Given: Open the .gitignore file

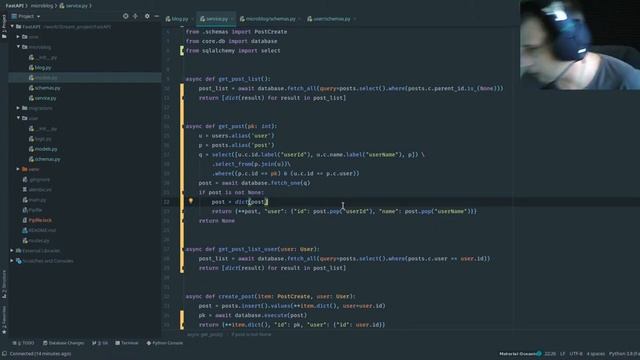Looking at the screenshot, I should point(36,180).
